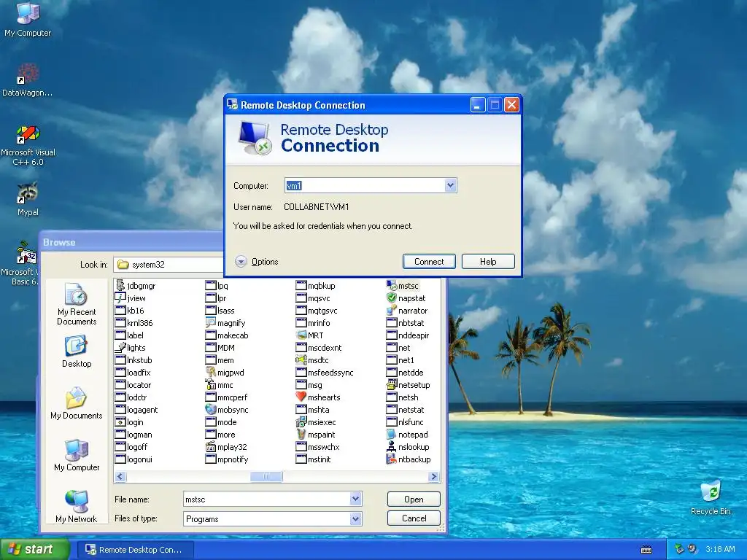This screenshot has width=747, height=560.
Task: Select the ntbackup file
Action: tap(409, 459)
